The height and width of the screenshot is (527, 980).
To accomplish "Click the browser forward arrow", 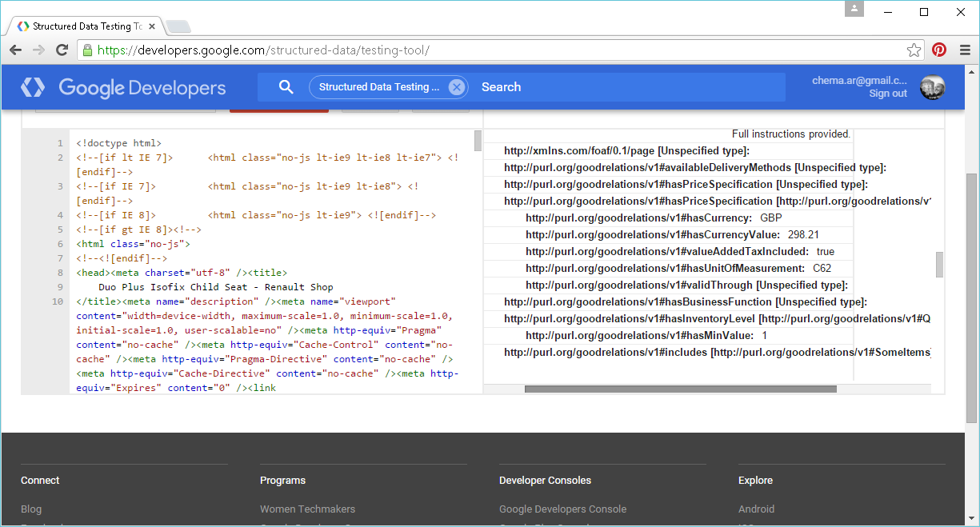I will tap(38, 50).
